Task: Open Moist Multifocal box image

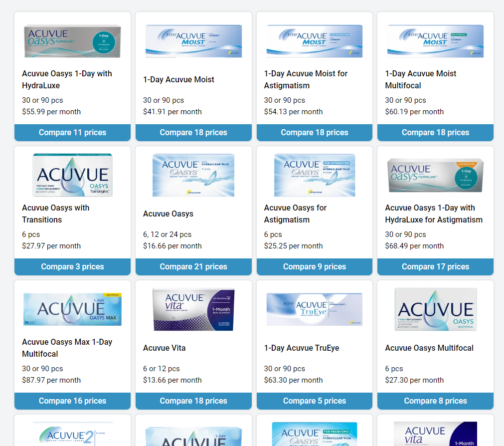Action: [435, 41]
